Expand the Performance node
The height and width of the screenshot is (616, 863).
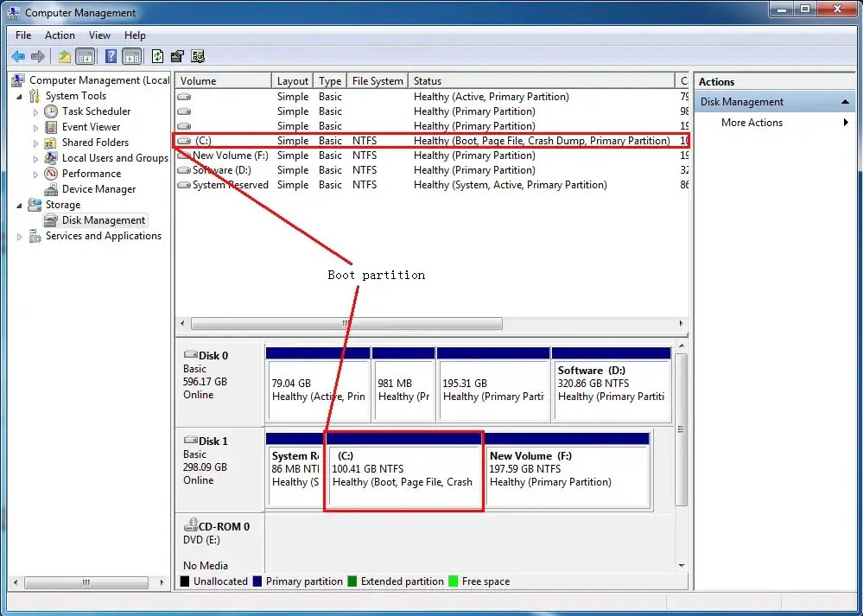(35, 175)
